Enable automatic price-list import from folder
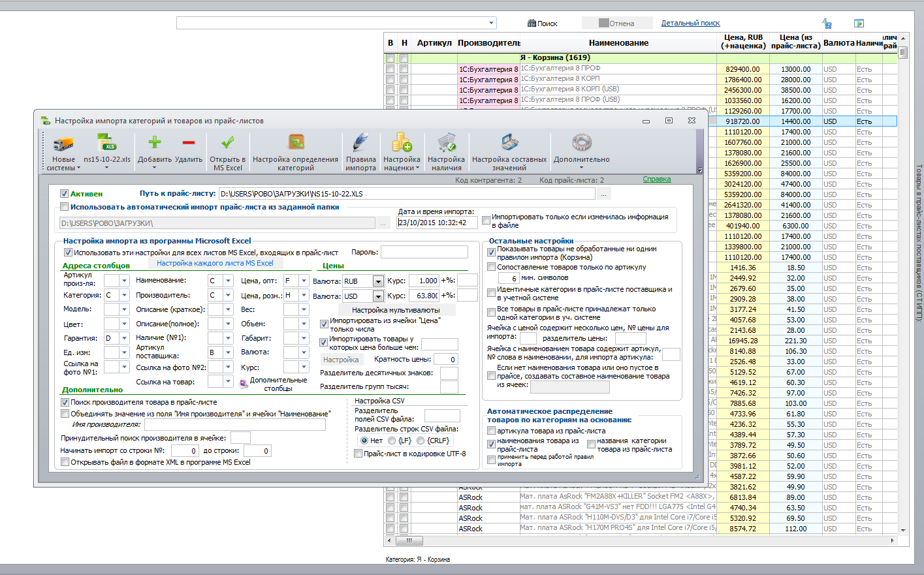924x575 pixels. tap(64, 207)
